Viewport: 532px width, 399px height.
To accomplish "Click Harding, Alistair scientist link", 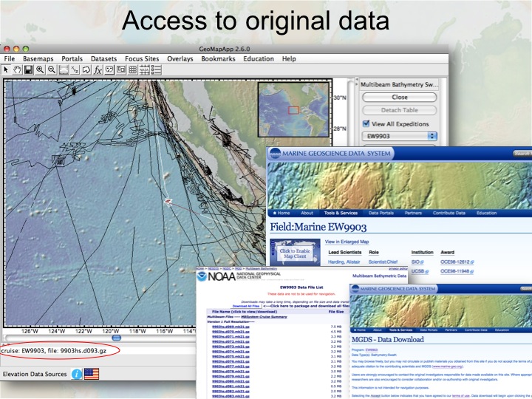I will 344,262.
